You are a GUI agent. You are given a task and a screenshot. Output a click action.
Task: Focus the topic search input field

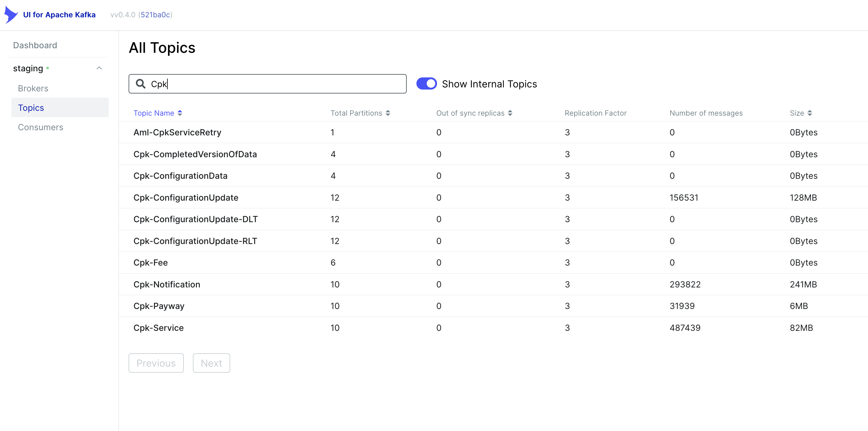(x=276, y=84)
